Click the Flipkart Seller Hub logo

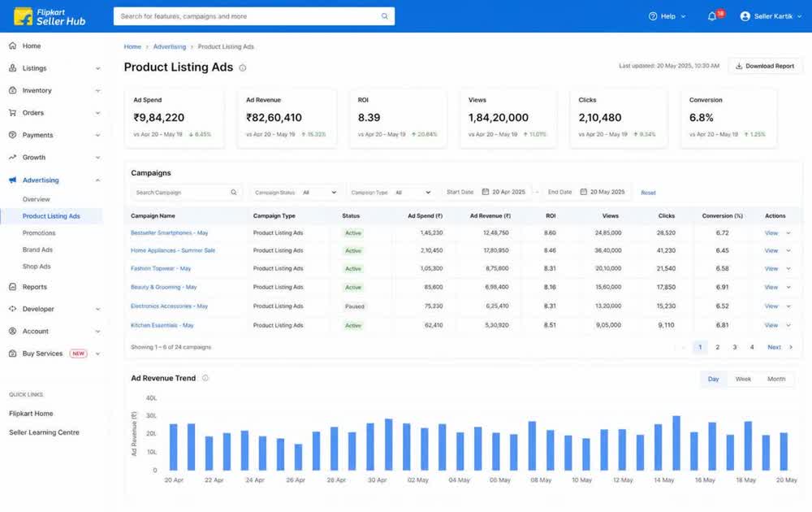(50, 16)
